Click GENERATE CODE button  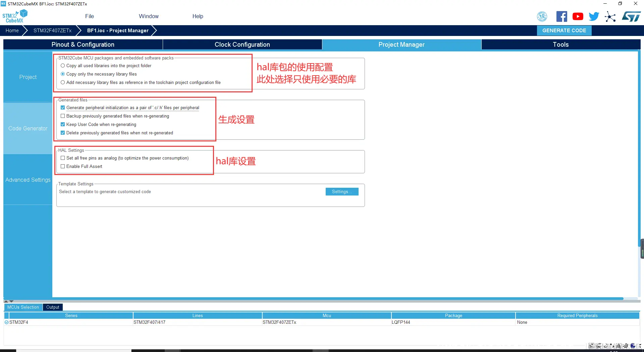tap(564, 30)
